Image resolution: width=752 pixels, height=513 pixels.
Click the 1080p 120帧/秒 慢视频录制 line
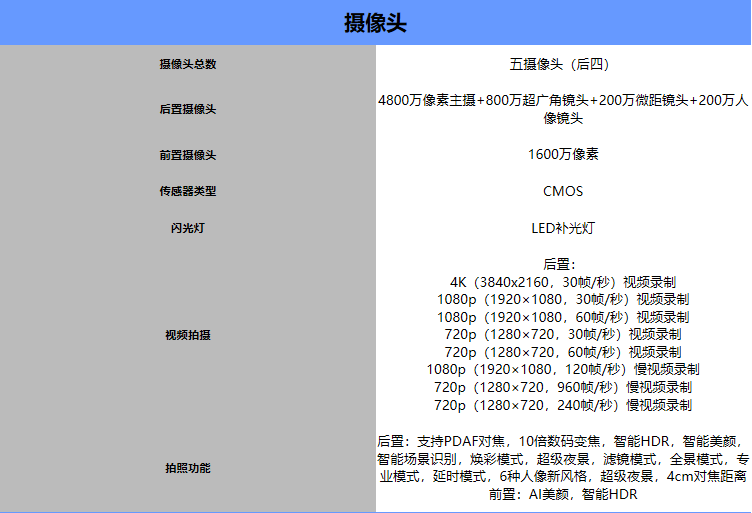tap(563, 369)
